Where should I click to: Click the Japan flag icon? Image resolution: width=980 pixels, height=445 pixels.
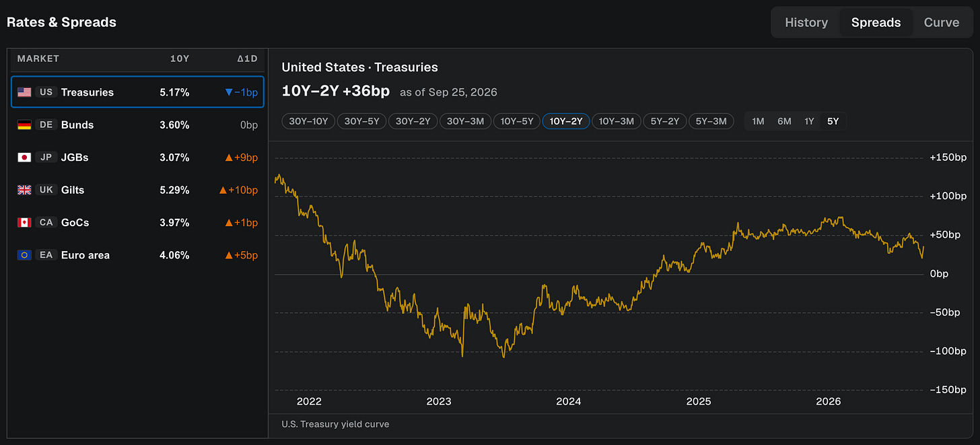[x=24, y=158]
